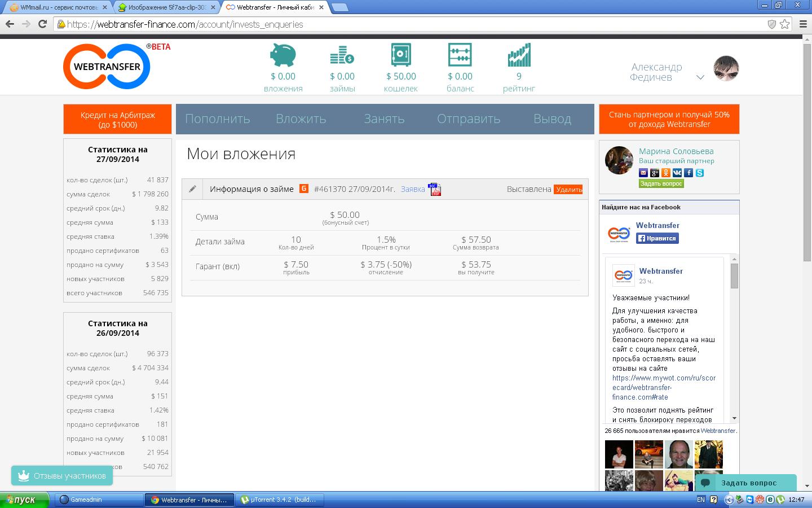Click user avatar photo in header
812x508 pixels.
click(726, 69)
